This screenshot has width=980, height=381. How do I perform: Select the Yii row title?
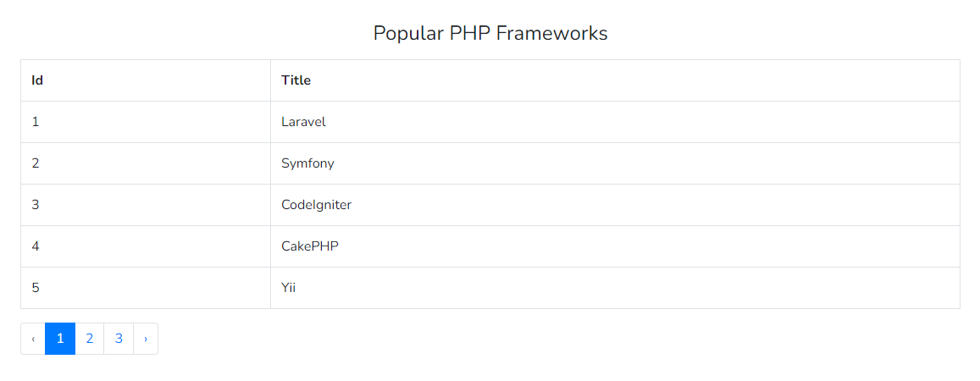click(x=288, y=288)
